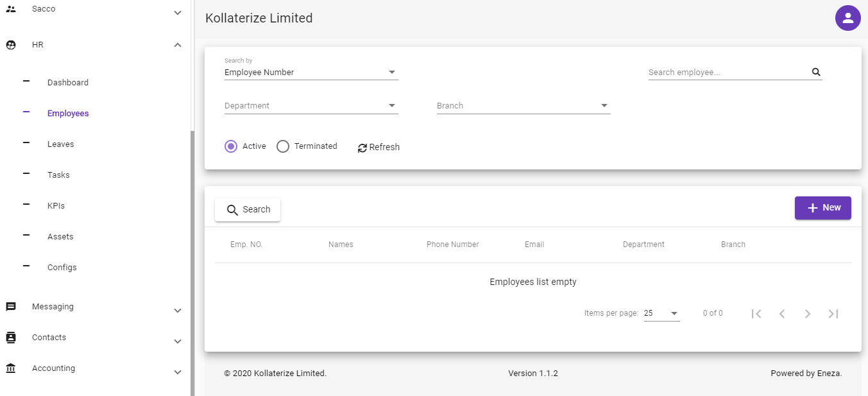Click the Powered by Eneza footer text
The height and width of the screenshot is (396, 868).
[x=806, y=374]
